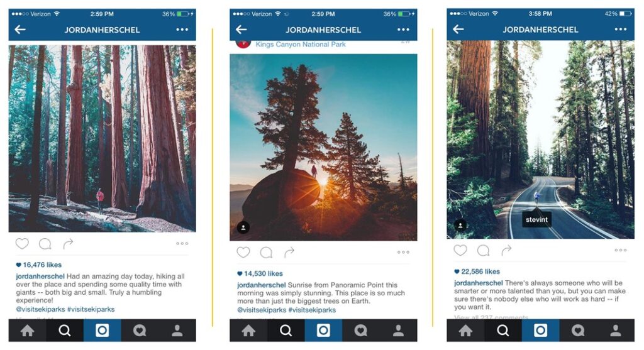The width and height of the screenshot is (644, 350).
Task: Toggle tagged people icon on sunrise photo
Action: [x=243, y=227]
